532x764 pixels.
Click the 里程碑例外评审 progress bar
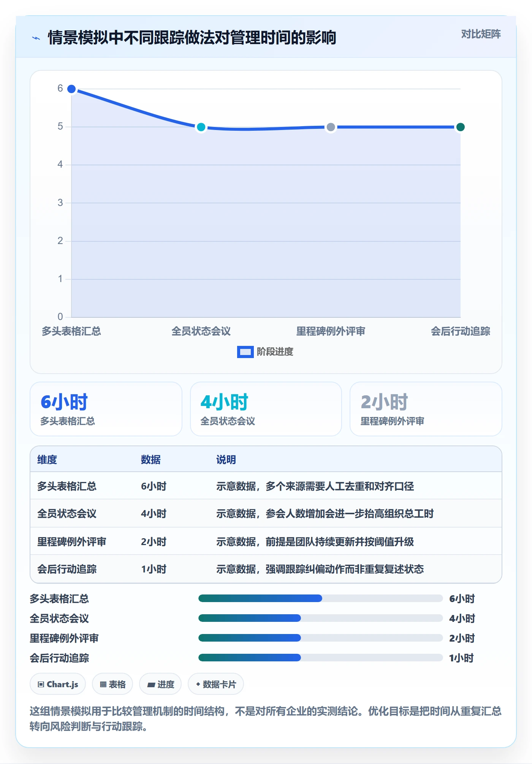320,638
